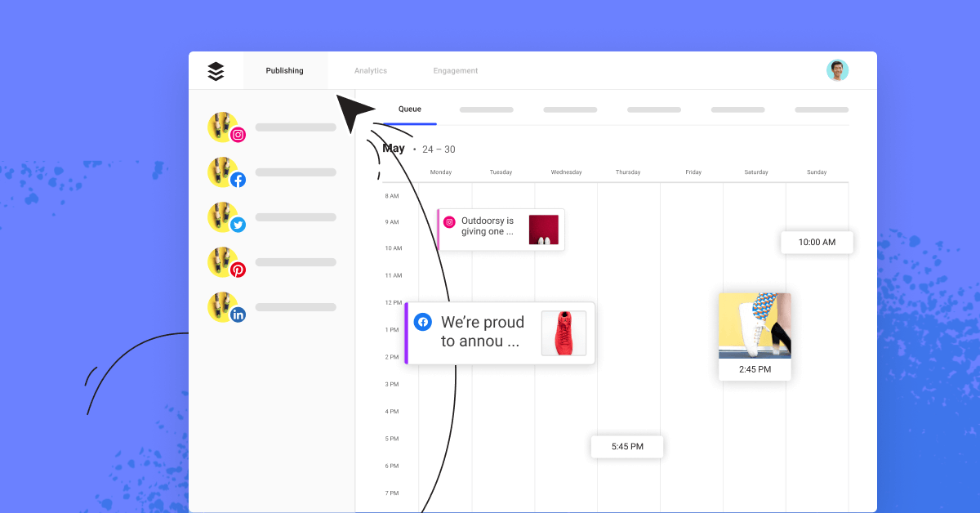Click the Wednesday column header
980x513 pixels.
[566, 172]
